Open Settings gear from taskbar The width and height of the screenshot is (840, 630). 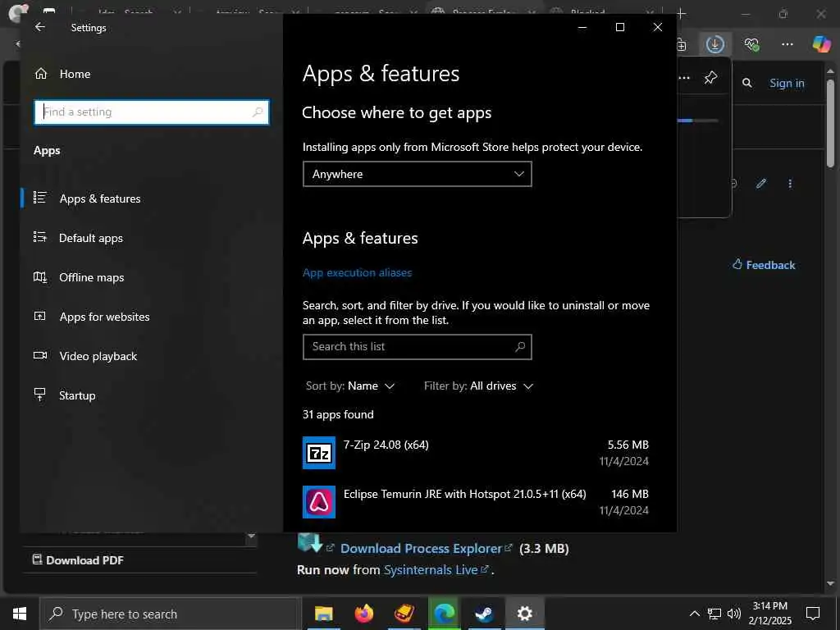524,614
